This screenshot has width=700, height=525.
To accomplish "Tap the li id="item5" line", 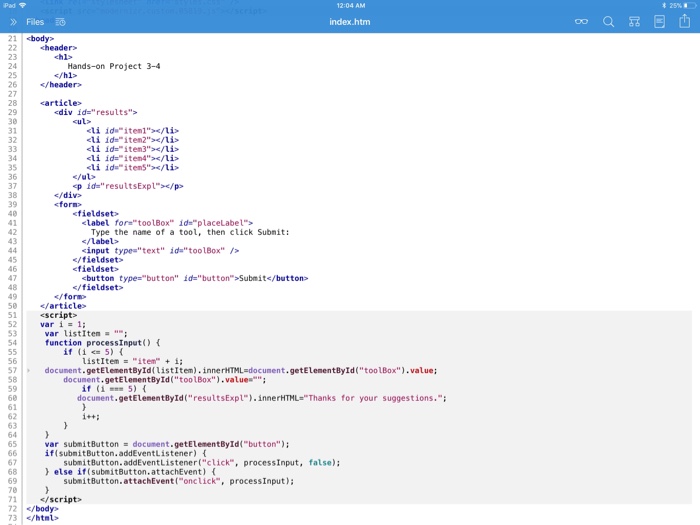I will (133, 167).
